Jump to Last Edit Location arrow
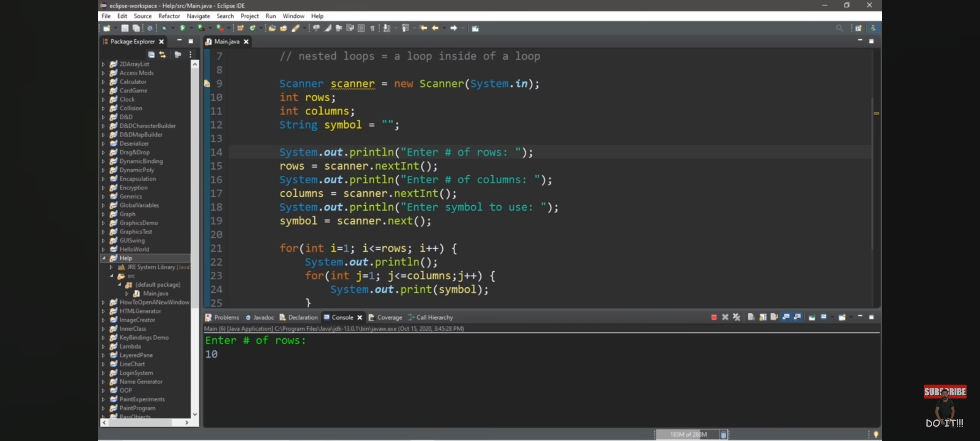This screenshot has height=441, width=980. point(424,28)
